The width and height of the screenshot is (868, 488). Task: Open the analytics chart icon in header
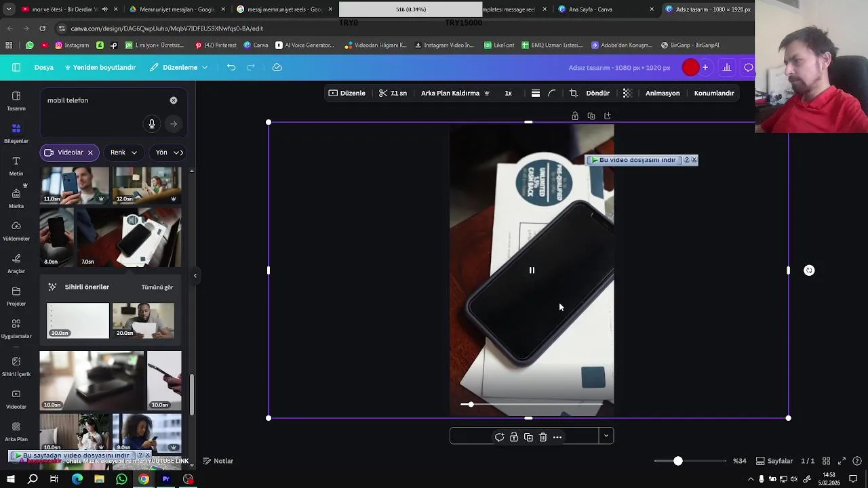coord(726,67)
